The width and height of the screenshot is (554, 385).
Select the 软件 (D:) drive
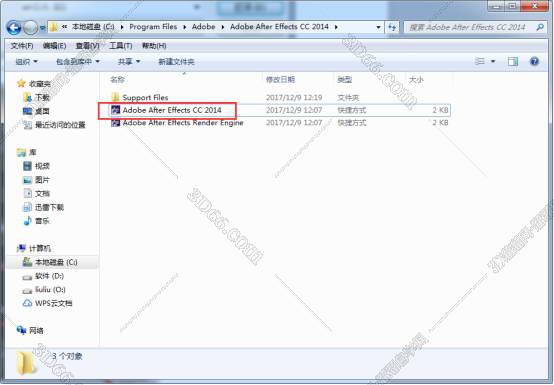pos(49,276)
